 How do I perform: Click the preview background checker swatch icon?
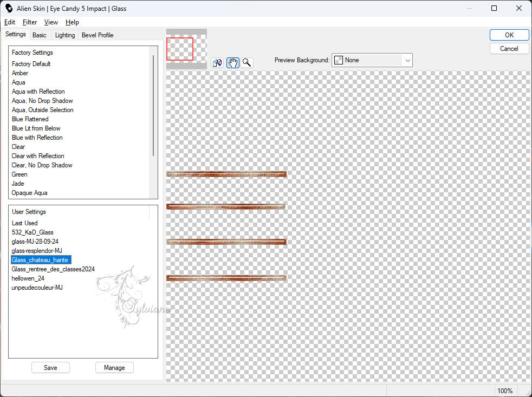pos(338,60)
